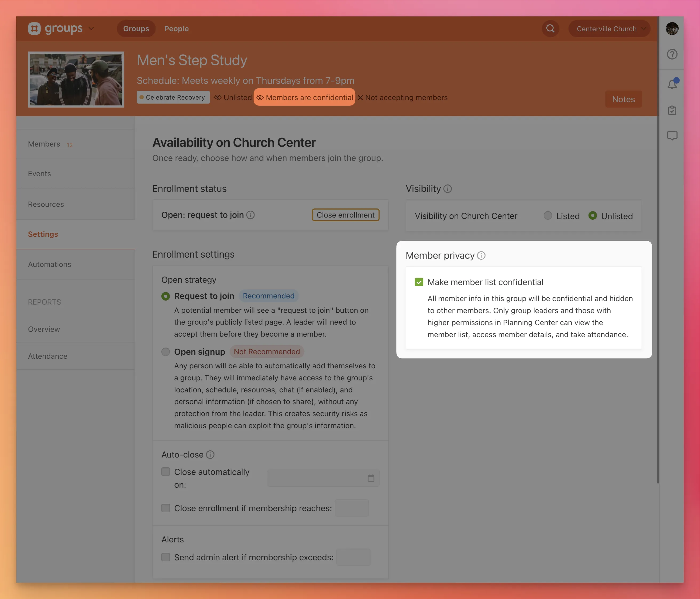Open the help question mark icon
700x599 pixels.
coord(672,54)
